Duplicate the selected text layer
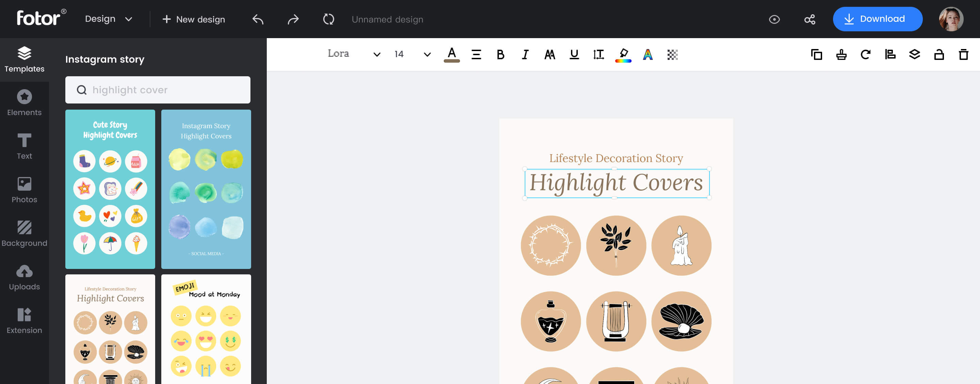This screenshot has height=384, width=980. (x=817, y=54)
